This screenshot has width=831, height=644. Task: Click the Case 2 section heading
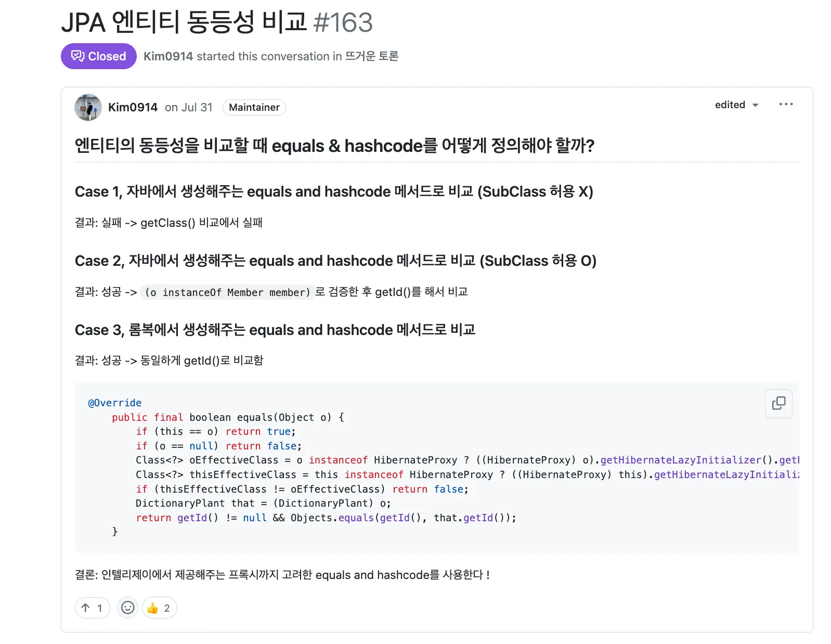pyautogui.click(x=335, y=261)
